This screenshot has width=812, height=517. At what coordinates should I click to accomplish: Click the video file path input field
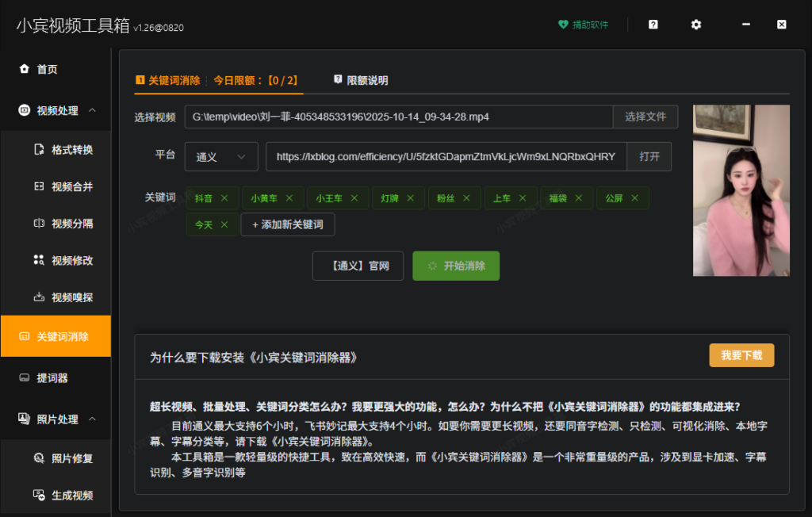coord(398,117)
